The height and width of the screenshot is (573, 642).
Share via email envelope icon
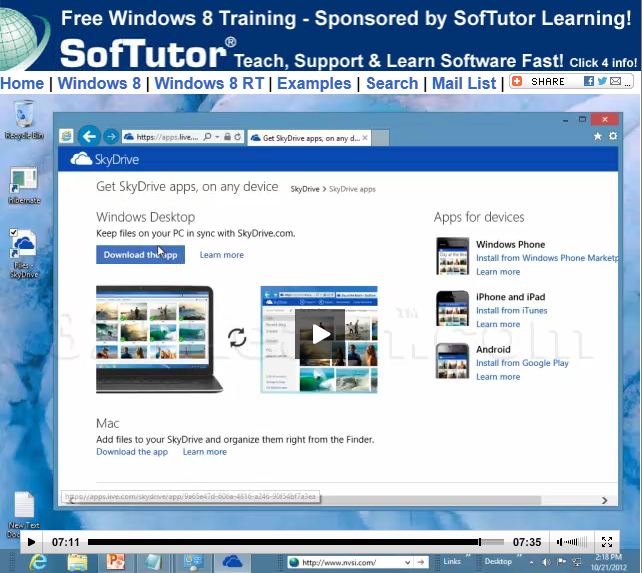[615, 81]
